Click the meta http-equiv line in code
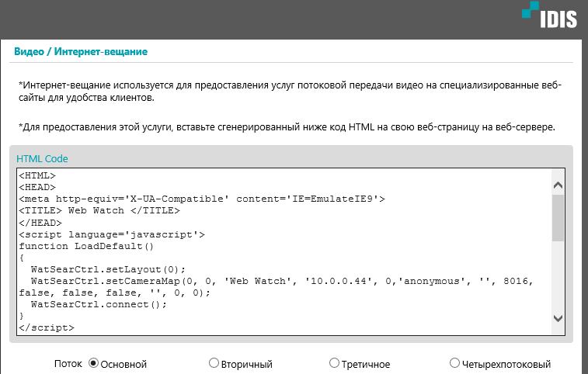588x374 pixels. (x=202, y=199)
